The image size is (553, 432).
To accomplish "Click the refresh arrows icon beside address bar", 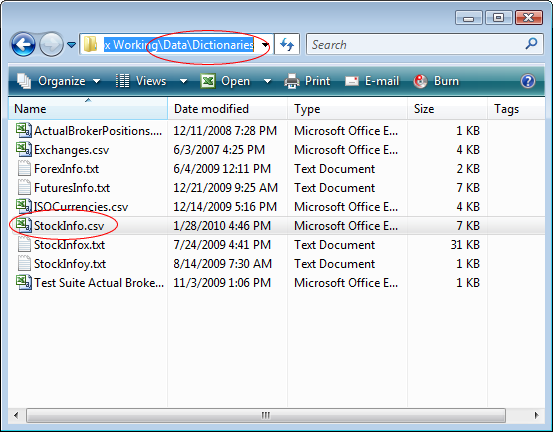I will [287, 44].
